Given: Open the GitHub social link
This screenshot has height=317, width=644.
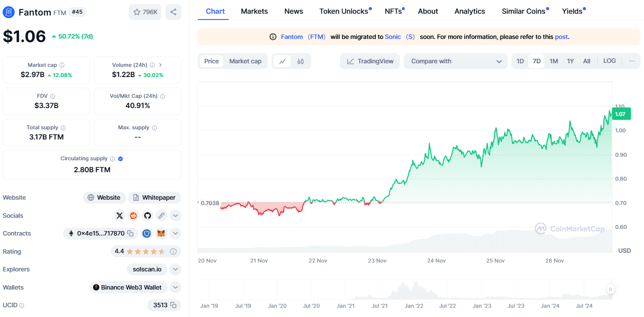Looking at the screenshot, I should pos(147,216).
